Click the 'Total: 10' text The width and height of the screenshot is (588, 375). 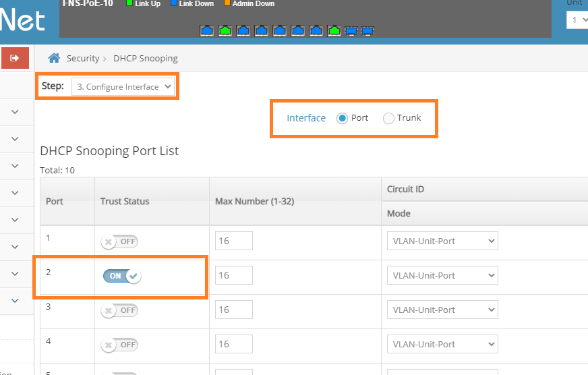pos(57,170)
